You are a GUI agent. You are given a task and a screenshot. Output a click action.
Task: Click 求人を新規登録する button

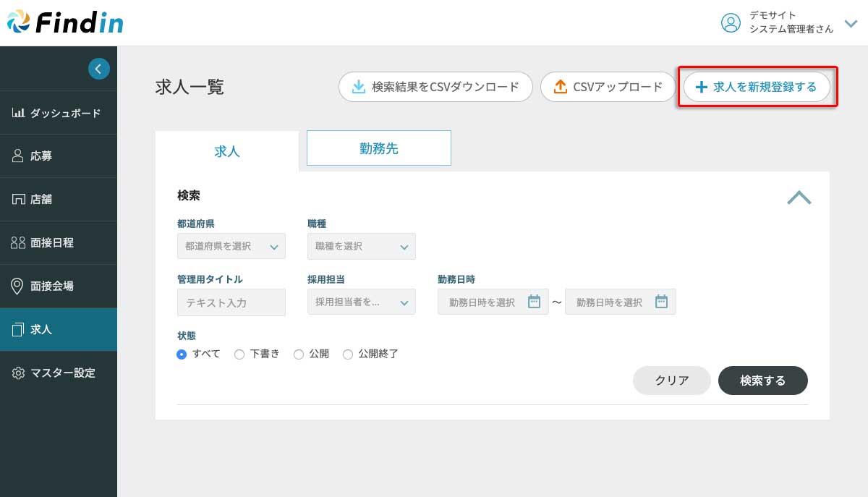tap(757, 87)
